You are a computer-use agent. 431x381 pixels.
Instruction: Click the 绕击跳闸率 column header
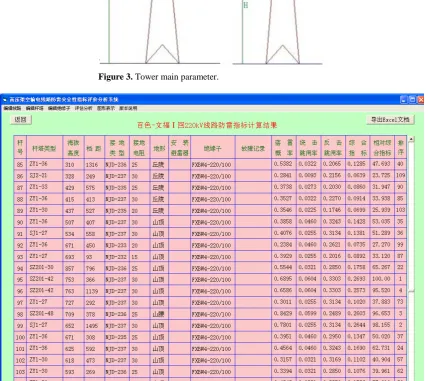(x=308, y=147)
